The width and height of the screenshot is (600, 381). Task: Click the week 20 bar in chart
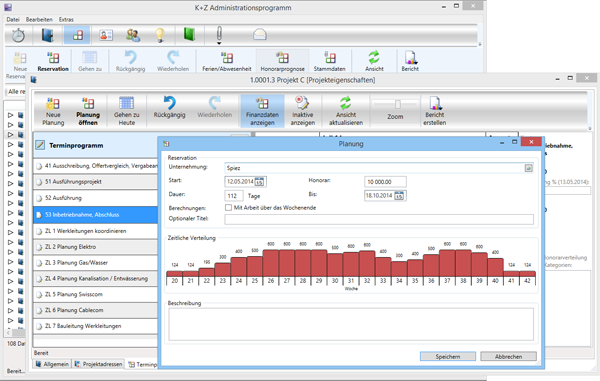click(x=174, y=274)
